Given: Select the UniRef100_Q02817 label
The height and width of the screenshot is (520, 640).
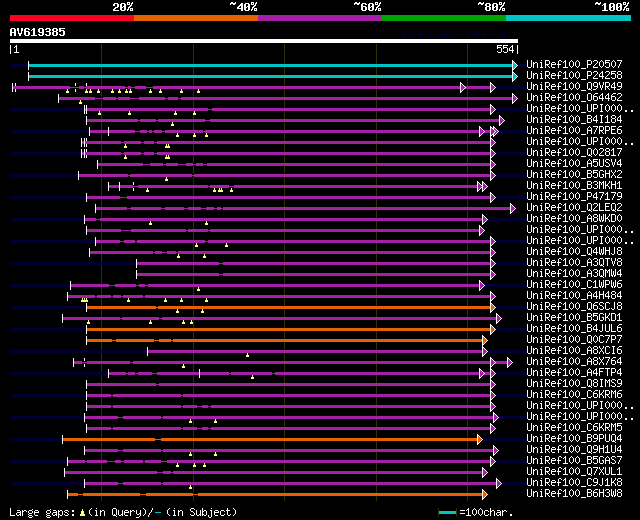Looking at the screenshot, I should click(x=574, y=153).
